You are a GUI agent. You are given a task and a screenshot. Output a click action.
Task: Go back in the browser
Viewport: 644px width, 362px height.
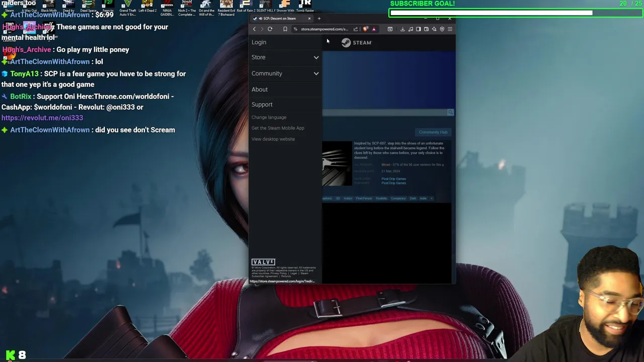(254, 29)
